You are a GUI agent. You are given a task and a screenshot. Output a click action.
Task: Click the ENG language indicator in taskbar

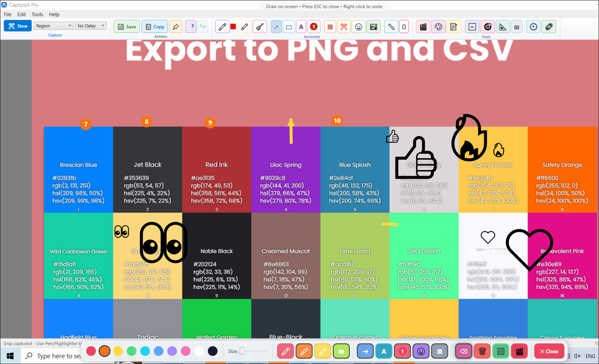tap(590, 356)
